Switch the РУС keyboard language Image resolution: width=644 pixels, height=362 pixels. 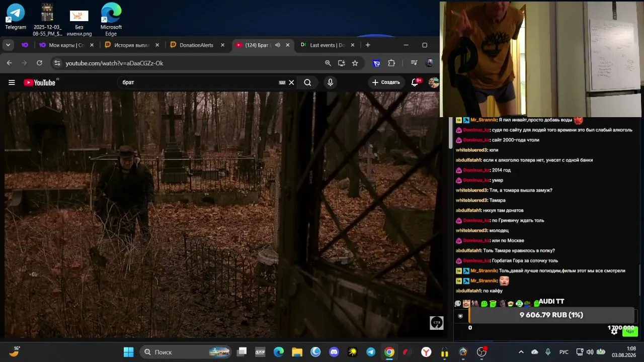[565, 352]
